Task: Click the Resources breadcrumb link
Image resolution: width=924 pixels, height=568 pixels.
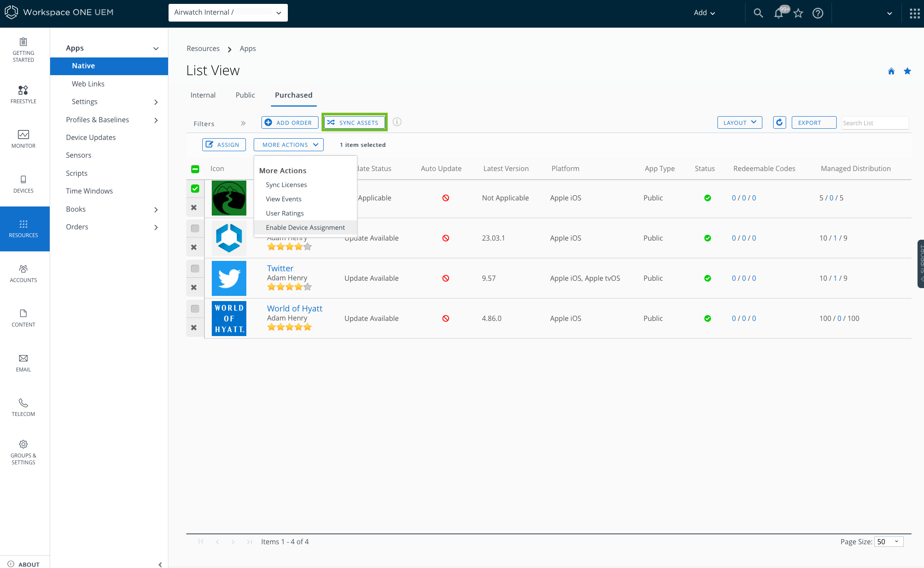Action: 203,48
